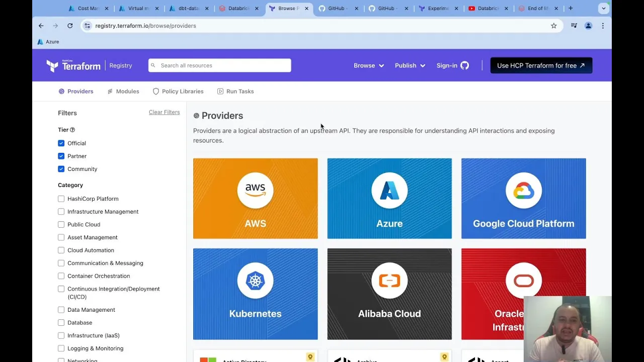644x362 pixels.
Task: Click the Azure logo circle on the provider card
Action: click(x=389, y=190)
